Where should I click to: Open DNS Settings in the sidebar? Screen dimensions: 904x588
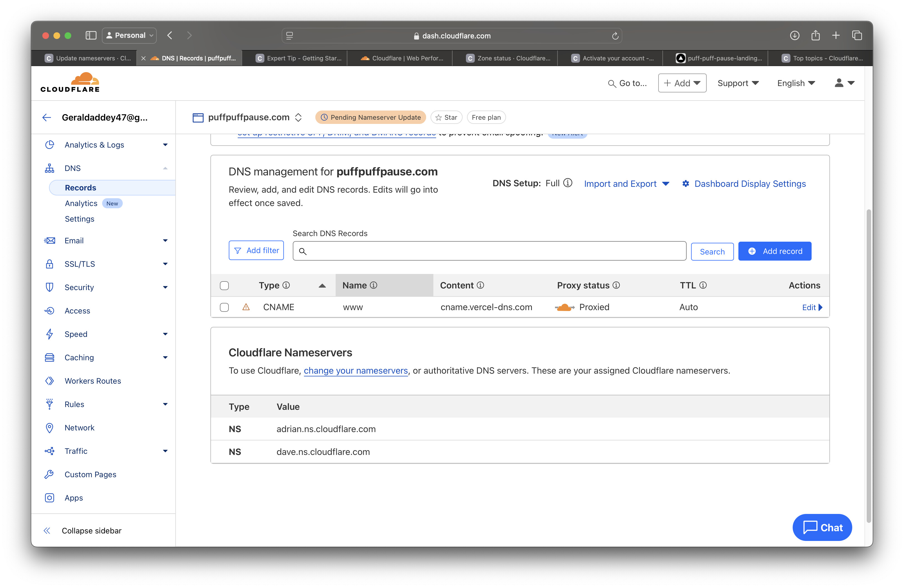click(79, 219)
